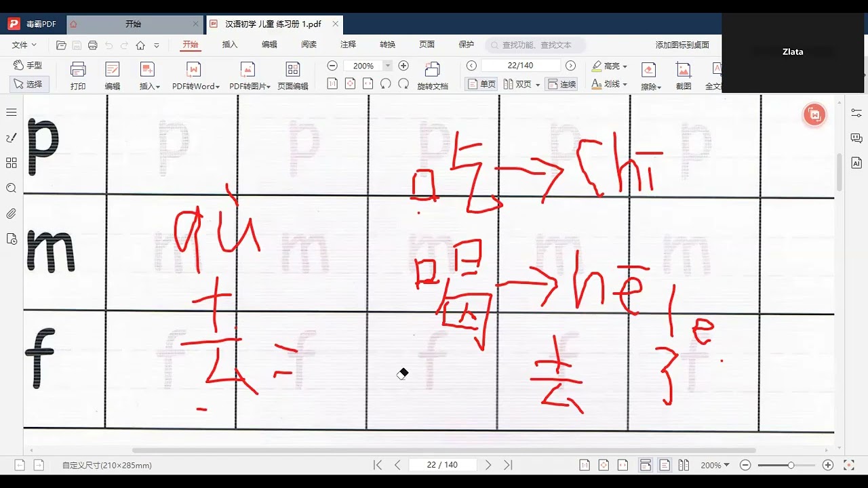Click the fit width icon in ribbon
Viewport: 868px width, 488px height.
[x=368, y=84]
